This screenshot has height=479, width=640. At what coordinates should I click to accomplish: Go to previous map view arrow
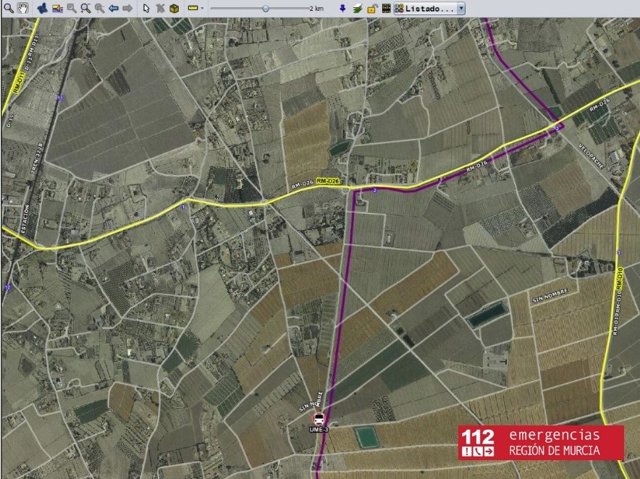pos(113,8)
